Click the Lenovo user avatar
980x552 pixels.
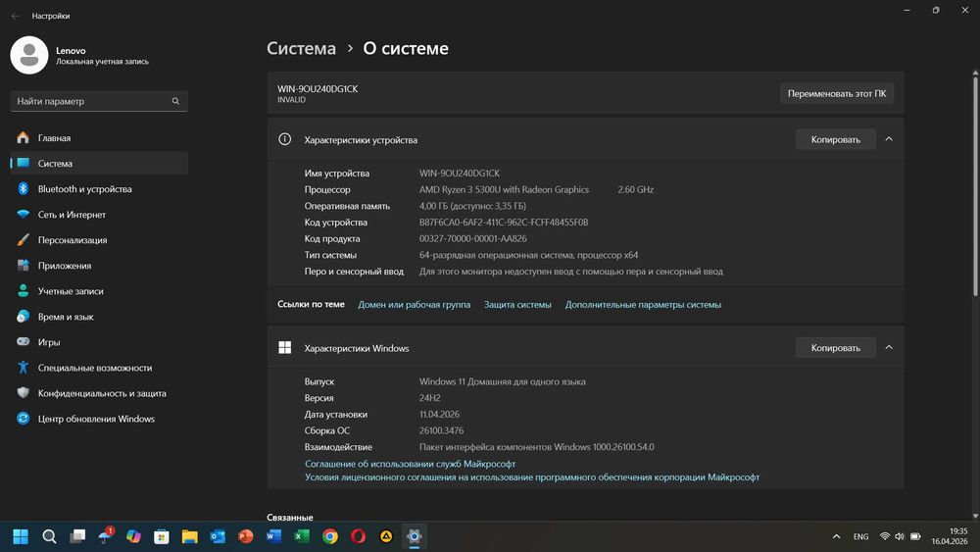point(28,55)
